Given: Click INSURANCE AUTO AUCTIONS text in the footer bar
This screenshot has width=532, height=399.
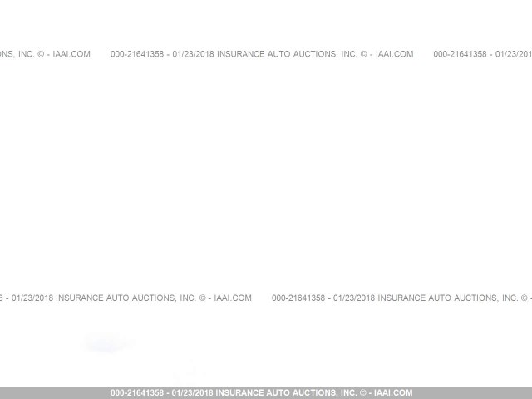Looking at the screenshot, I should coord(277,393).
